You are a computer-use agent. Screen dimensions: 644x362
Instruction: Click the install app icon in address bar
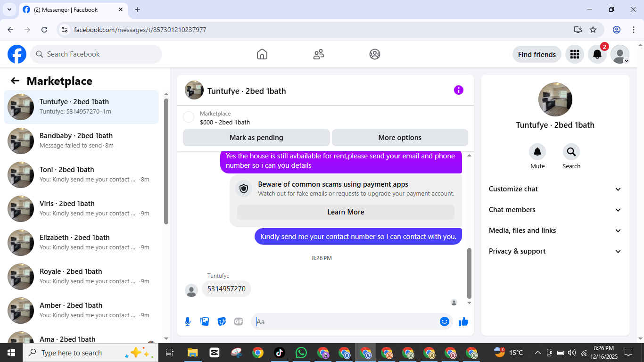click(x=578, y=30)
